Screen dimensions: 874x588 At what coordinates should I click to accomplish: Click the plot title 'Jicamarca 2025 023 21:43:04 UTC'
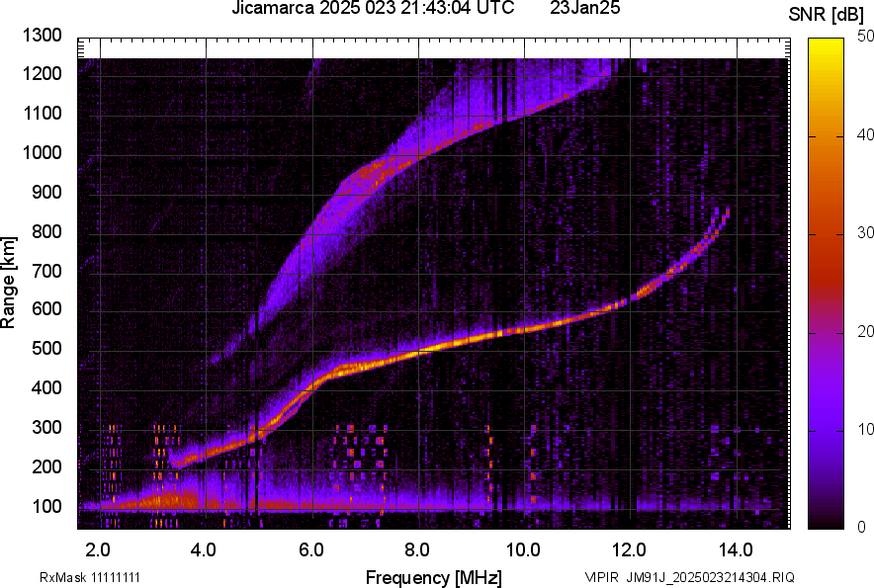point(373,8)
